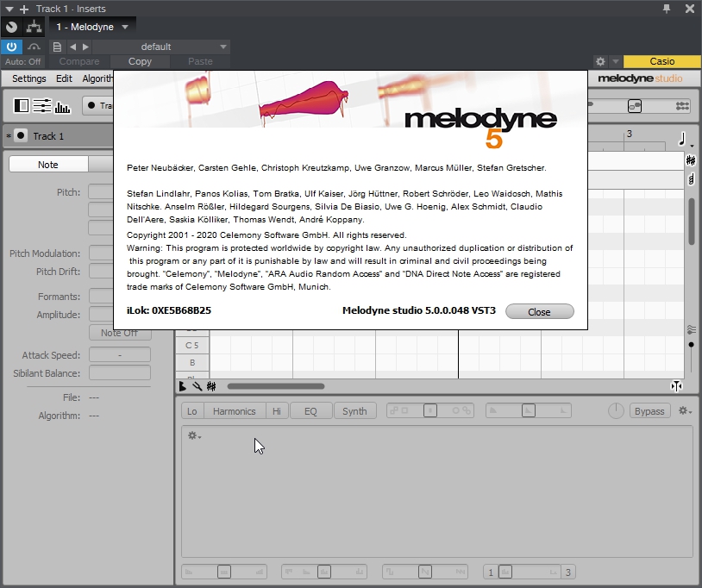Screen dimensions: 702x588
Task: Click the wrench tool icon
Action: coord(197,386)
